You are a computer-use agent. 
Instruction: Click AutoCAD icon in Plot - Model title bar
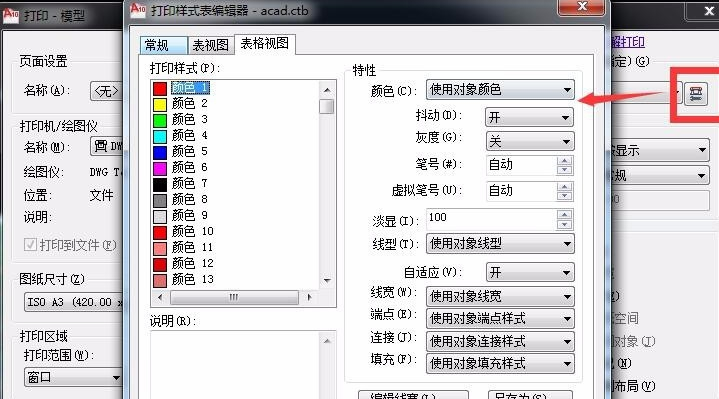point(11,15)
